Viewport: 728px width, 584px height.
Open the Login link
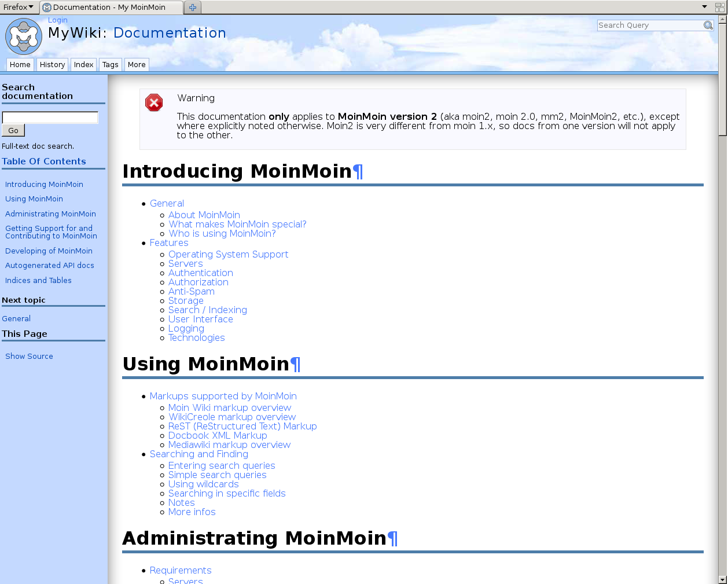(58, 20)
